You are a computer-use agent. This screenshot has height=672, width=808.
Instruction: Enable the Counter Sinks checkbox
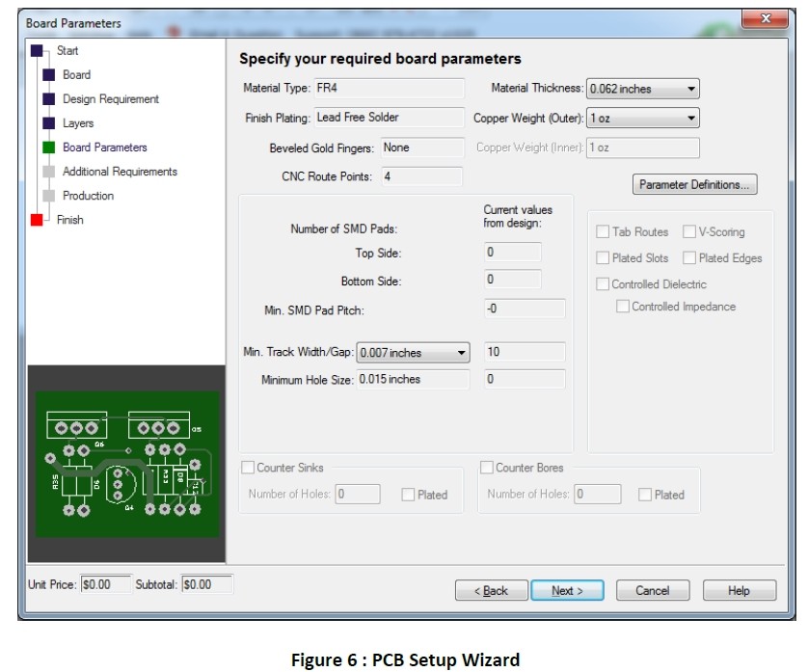click(248, 468)
